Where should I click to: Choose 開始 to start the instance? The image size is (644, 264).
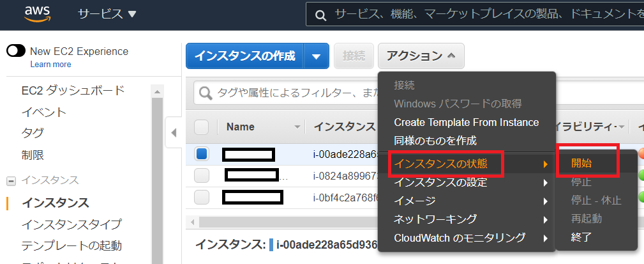point(581,163)
